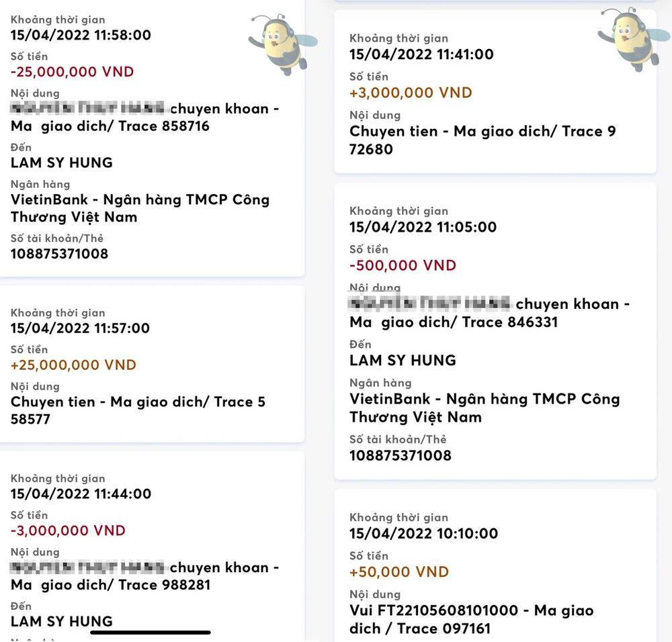Click the Trace 988281 transaction description

144,576
